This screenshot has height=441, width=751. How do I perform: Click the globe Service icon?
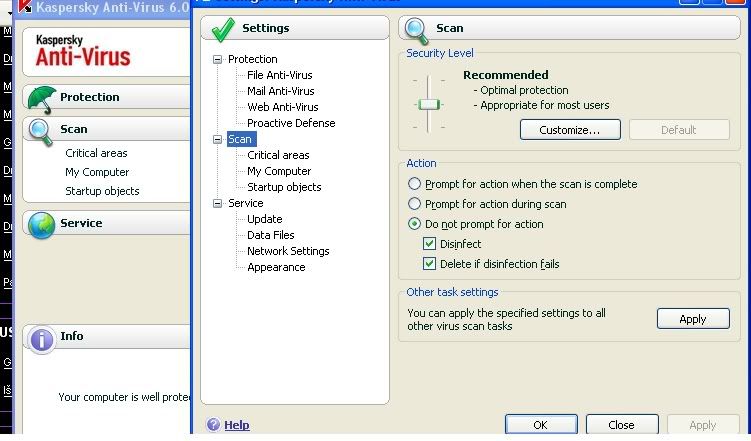tap(41, 225)
